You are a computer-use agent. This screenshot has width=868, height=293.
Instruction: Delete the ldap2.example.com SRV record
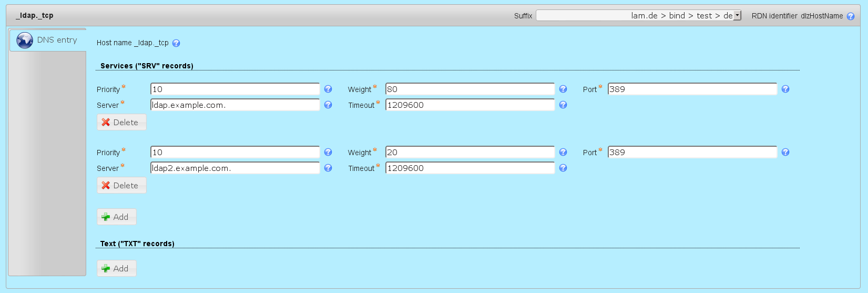(121, 186)
